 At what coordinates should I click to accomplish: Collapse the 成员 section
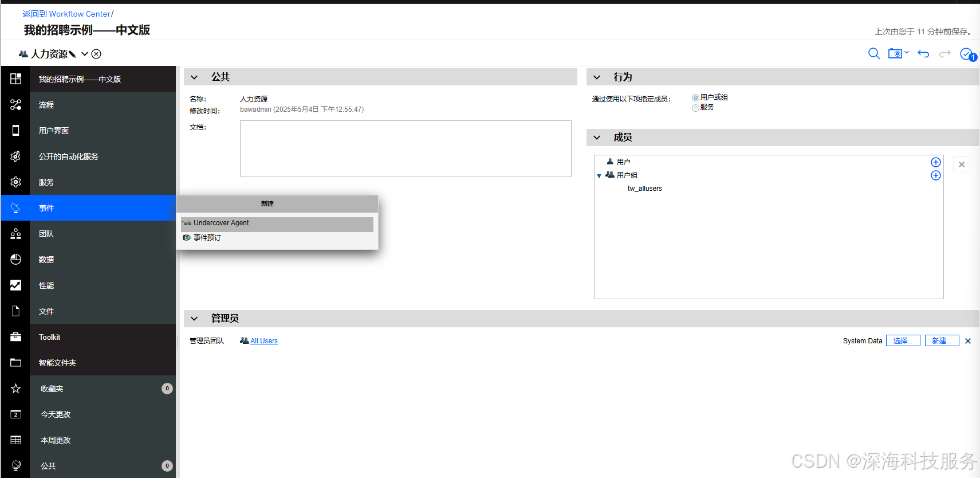(x=597, y=138)
